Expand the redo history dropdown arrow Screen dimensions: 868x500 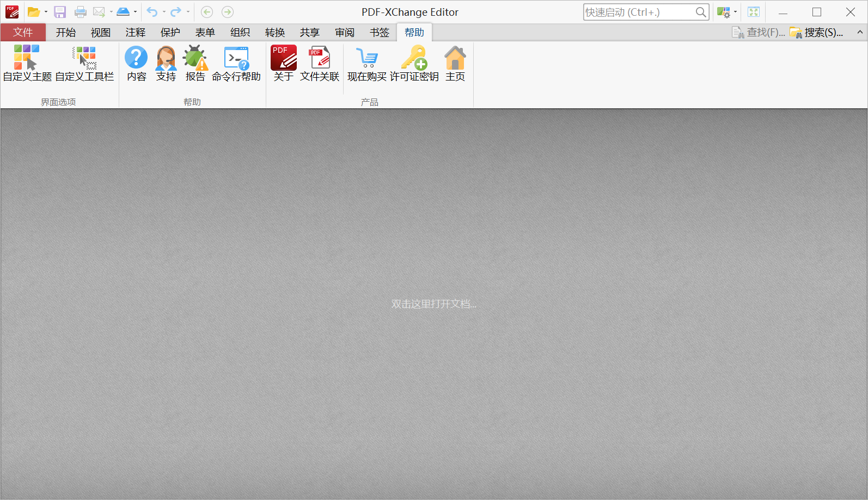188,12
